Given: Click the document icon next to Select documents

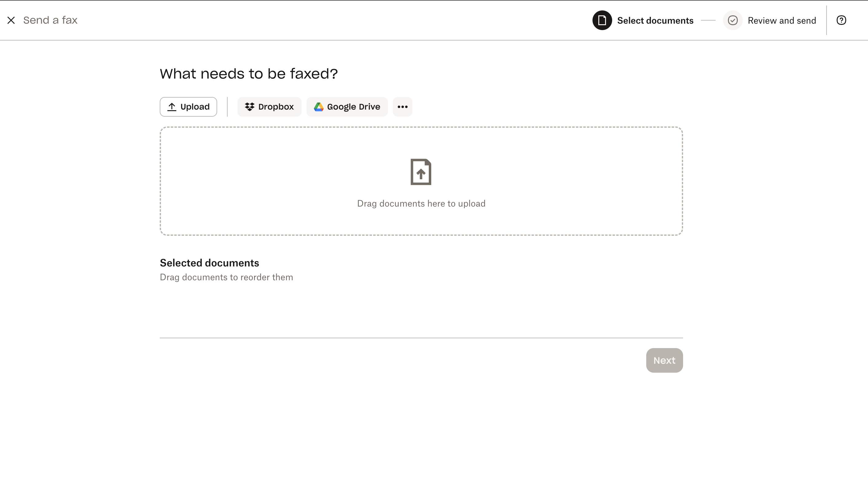Looking at the screenshot, I should (x=602, y=20).
